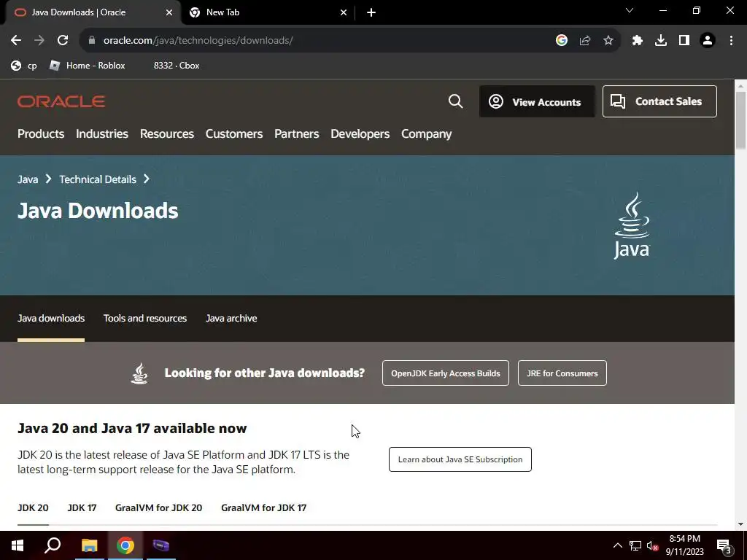The height and width of the screenshot is (560, 747).
Task: Click JRE for Consumers button
Action: (x=562, y=373)
